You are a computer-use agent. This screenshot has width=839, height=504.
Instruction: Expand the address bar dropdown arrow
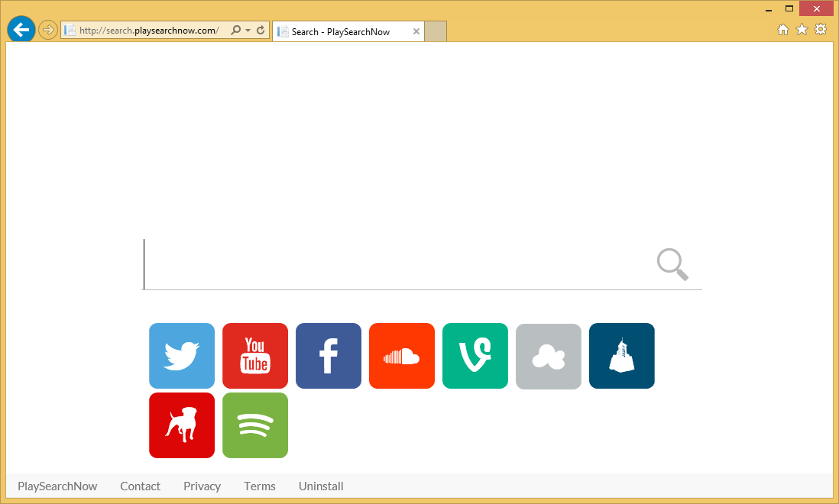click(x=248, y=31)
